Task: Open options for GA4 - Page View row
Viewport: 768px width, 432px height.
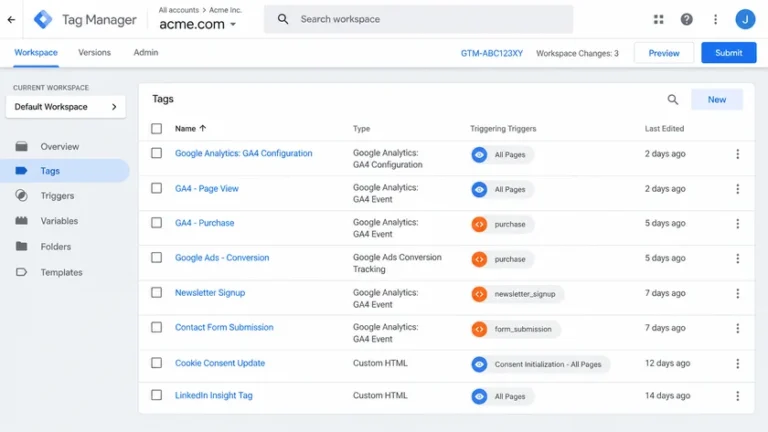Action: tap(737, 189)
